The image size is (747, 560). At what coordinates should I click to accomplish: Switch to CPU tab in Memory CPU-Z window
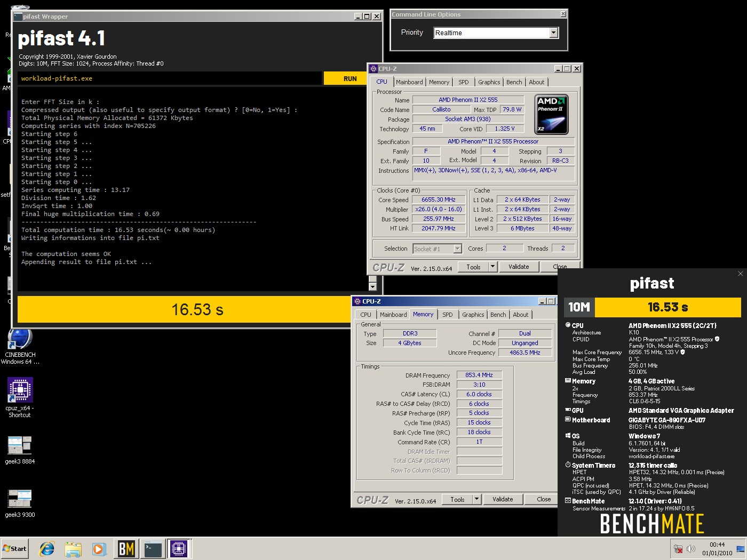[365, 315]
